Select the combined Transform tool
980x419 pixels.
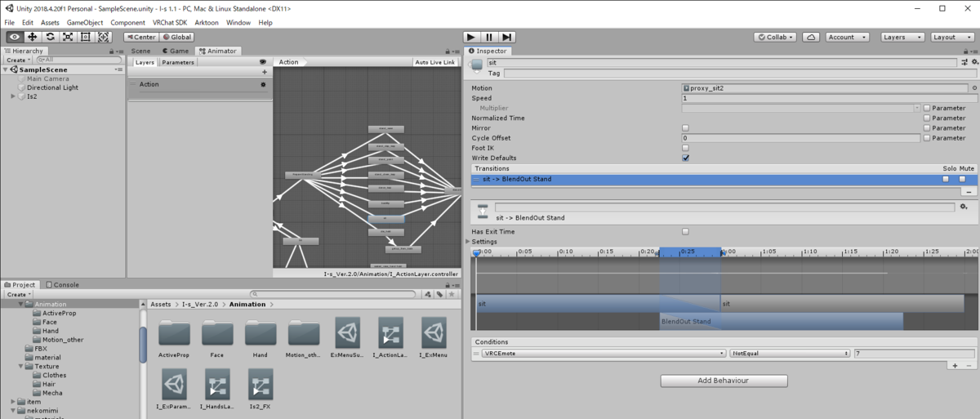point(104,37)
